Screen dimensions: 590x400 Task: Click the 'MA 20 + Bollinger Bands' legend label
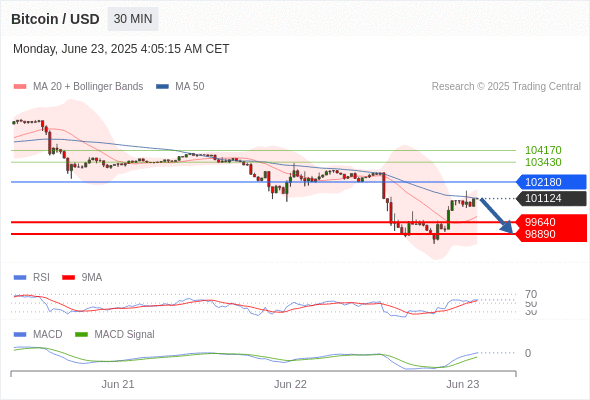[x=88, y=87]
